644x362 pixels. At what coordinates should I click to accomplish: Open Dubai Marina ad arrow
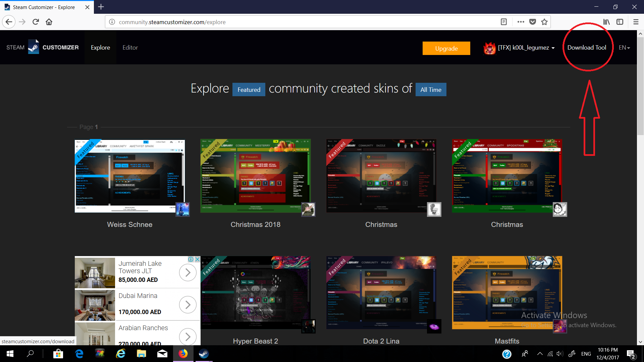(x=188, y=305)
